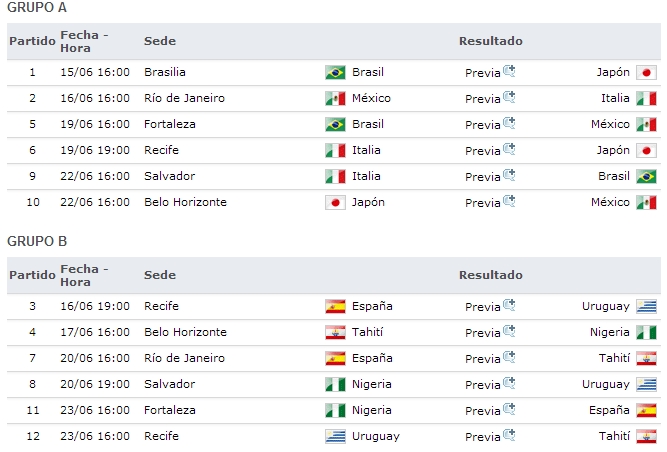This screenshot has height=452, width=667.
Task: Click the GRUPO B heading
Action: (x=37, y=241)
